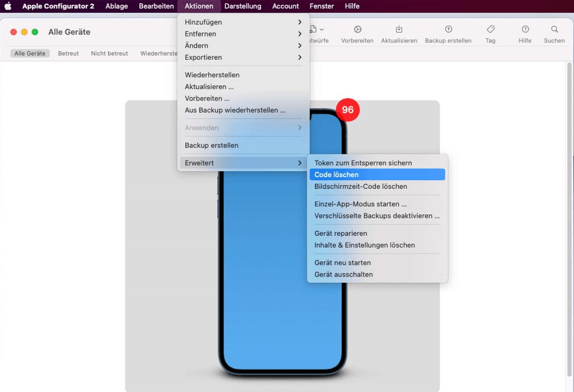Switch to the Wiederherstellung filter tab
This screenshot has width=574, height=392.
[159, 54]
